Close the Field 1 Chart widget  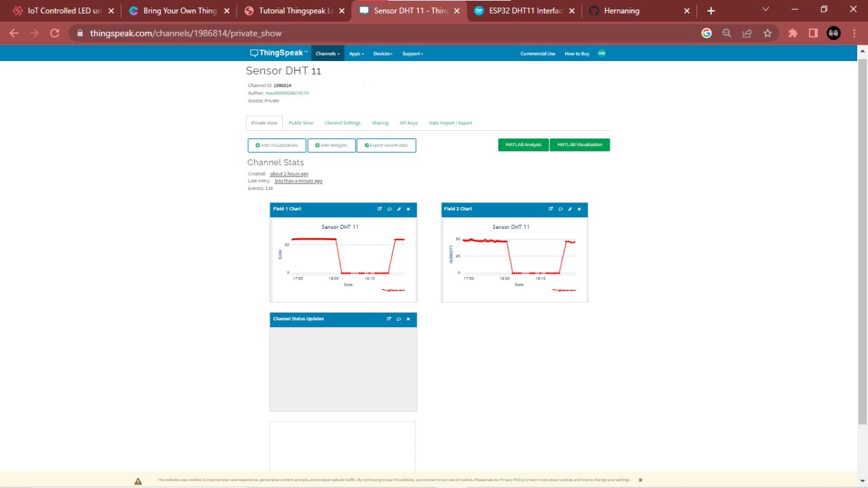[x=408, y=209]
